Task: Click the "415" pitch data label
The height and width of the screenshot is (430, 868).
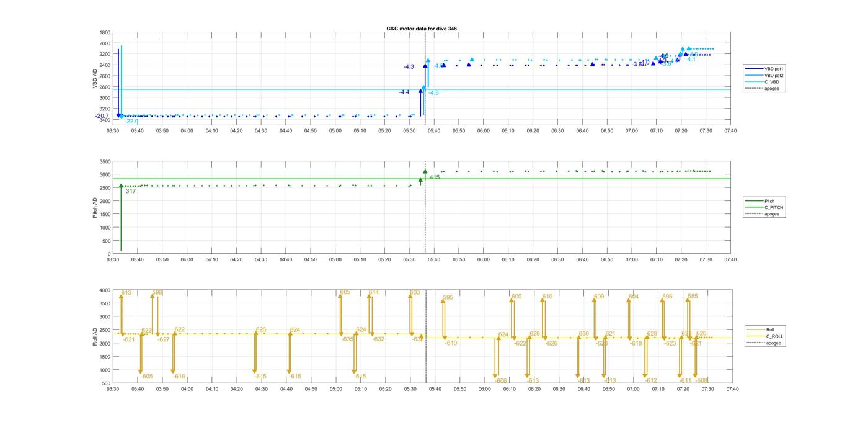Action: tap(435, 177)
